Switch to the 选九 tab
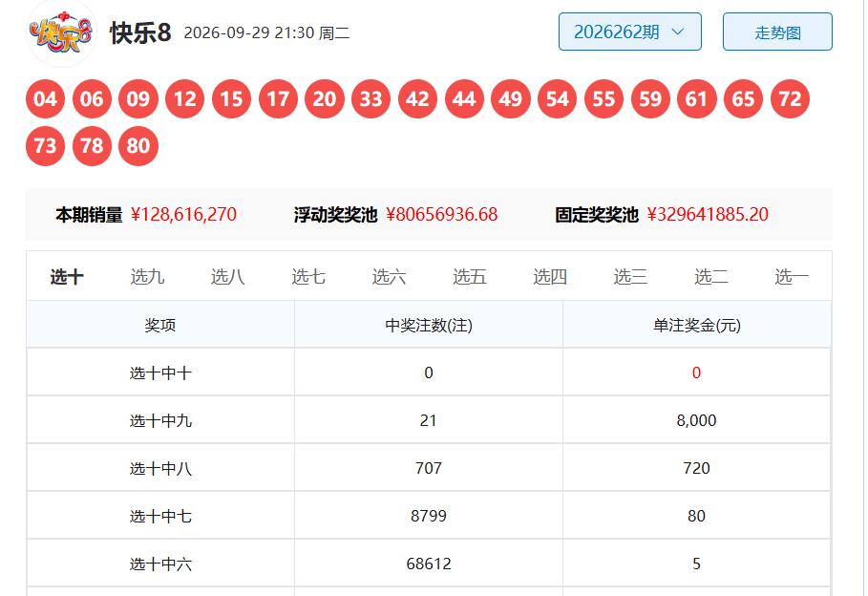The image size is (868, 596). (x=147, y=276)
